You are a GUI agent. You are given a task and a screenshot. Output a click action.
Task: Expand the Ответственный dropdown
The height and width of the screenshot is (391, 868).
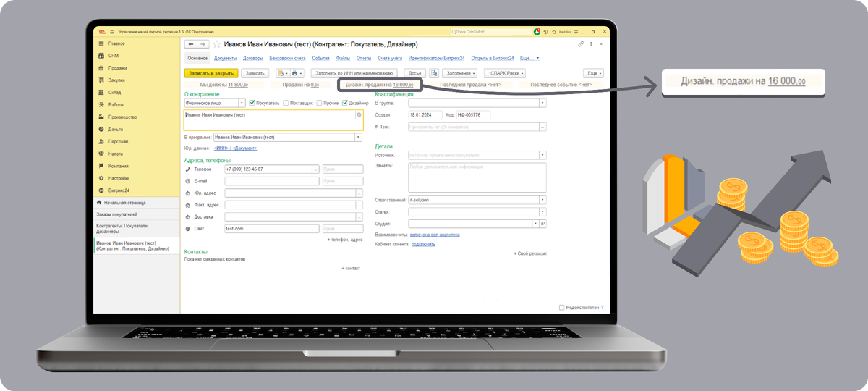coord(542,200)
